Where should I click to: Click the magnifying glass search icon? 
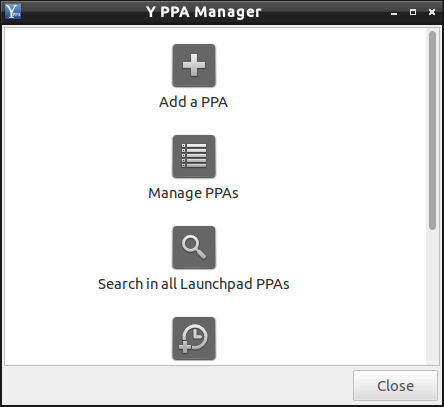(194, 247)
